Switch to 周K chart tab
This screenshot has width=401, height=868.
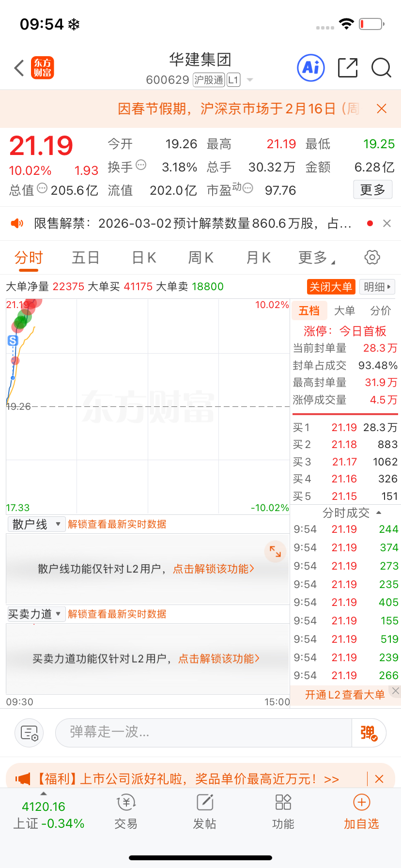pyautogui.click(x=201, y=258)
